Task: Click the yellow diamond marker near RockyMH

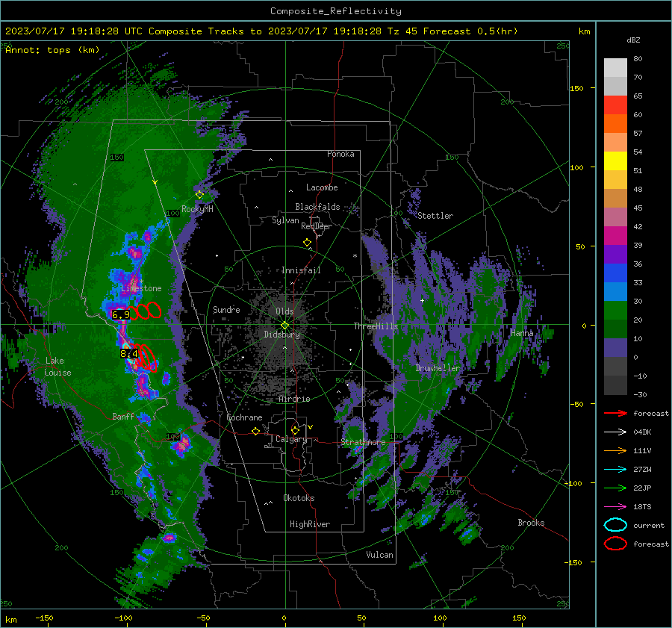Action: click(199, 195)
